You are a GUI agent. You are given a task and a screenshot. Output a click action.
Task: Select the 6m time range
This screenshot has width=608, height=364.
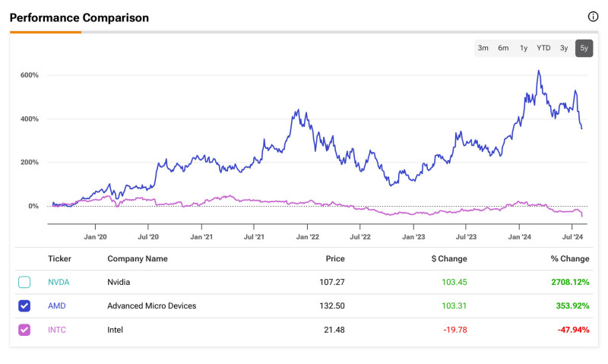coord(503,48)
